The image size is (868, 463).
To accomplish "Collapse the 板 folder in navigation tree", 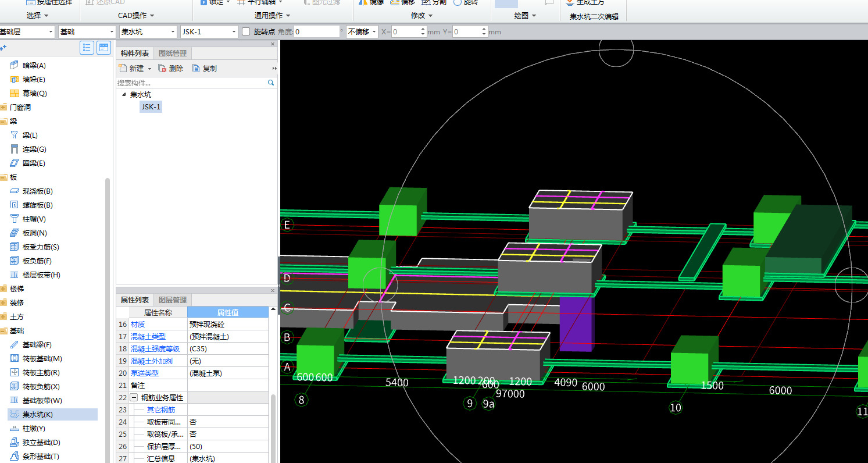I will (x=3, y=177).
